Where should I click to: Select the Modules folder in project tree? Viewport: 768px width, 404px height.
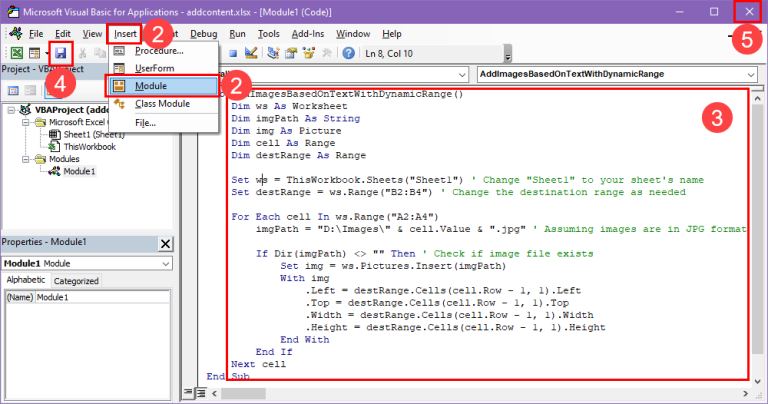(x=64, y=159)
